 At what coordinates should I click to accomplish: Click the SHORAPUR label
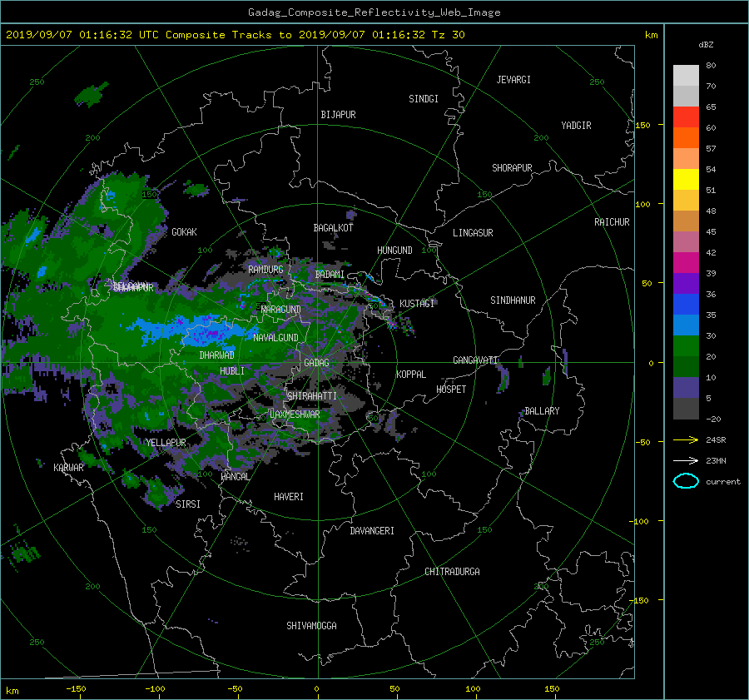[512, 168]
